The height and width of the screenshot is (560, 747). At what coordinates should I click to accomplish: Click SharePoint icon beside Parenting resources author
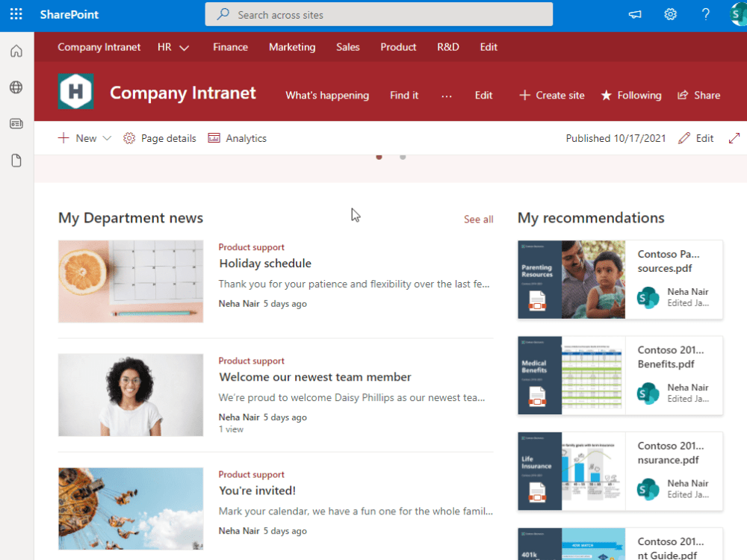coord(648,297)
